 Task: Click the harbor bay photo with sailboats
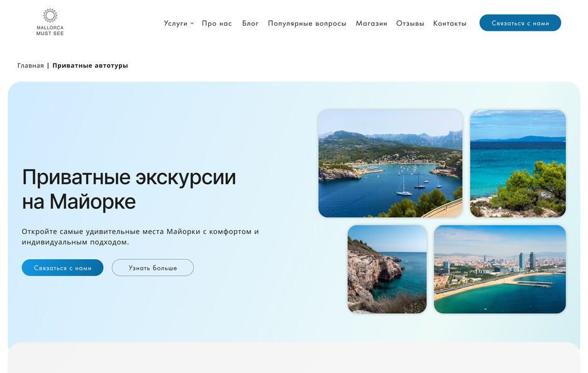click(x=390, y=163)
